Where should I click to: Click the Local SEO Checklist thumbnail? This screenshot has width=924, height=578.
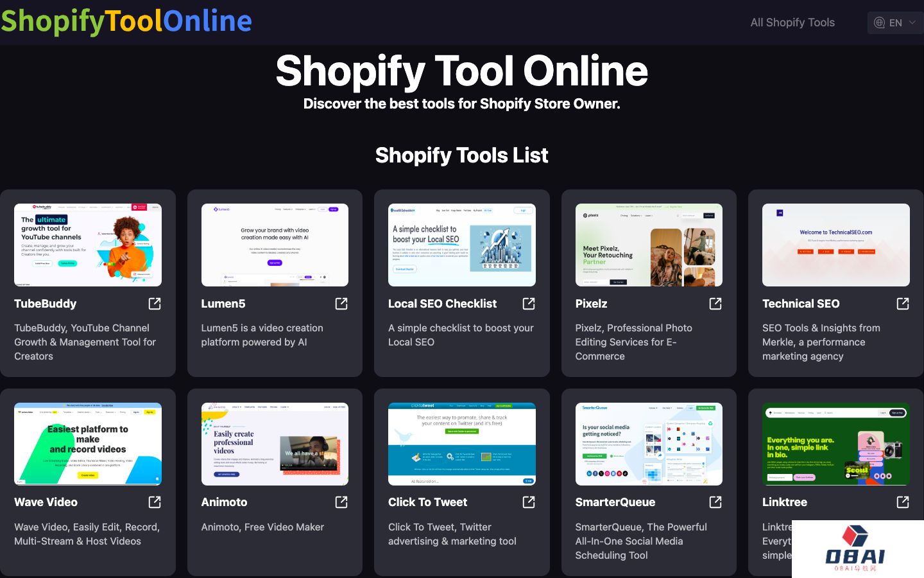click(x=462, y=245)
